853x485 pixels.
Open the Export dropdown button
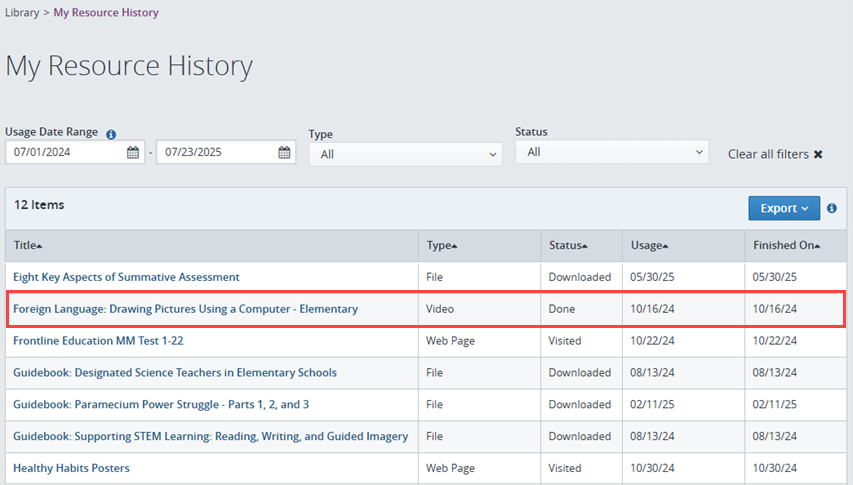784,208
